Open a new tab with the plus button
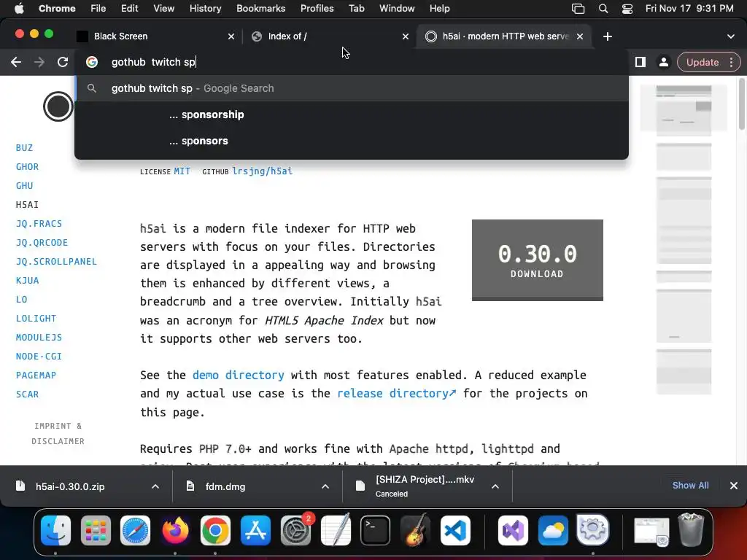747x560 pixels. click(x=608, y=36)
